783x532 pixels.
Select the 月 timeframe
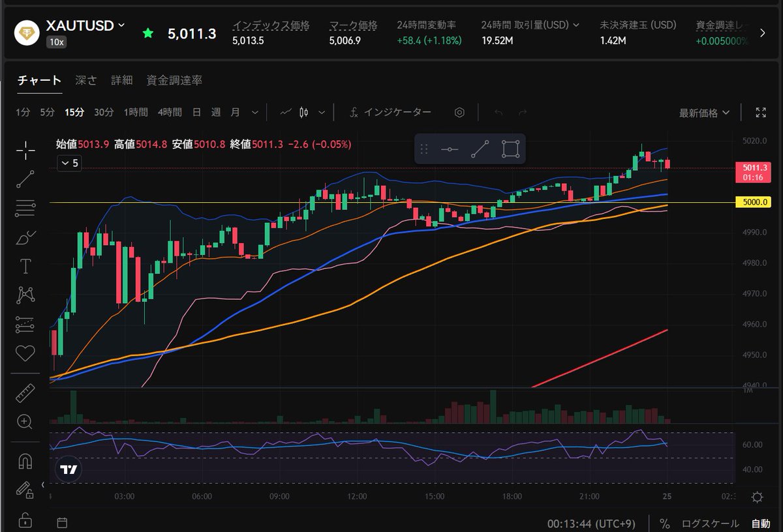click(x=235, y=112)
